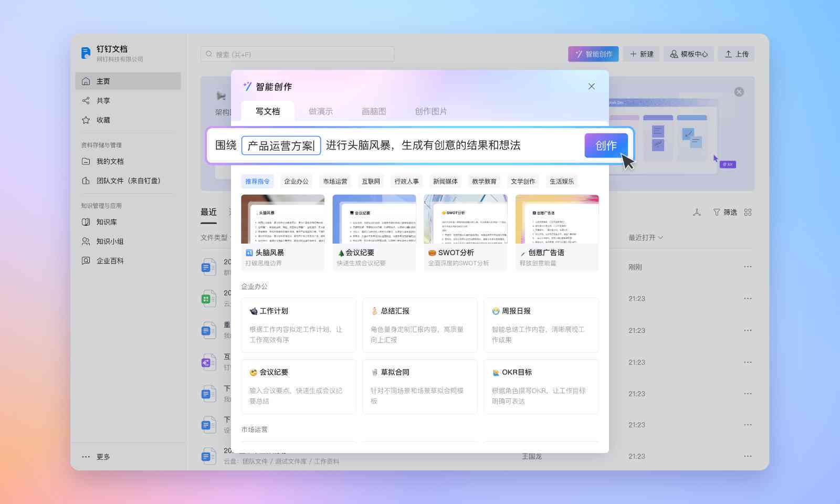Viewport: 840px width, 504px height.
Task: Click the 最近 tab in file list
Action: tap(208, 212)
